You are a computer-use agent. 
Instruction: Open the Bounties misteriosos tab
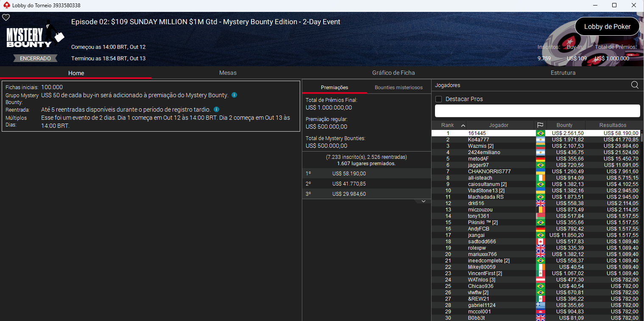(399, 87)
